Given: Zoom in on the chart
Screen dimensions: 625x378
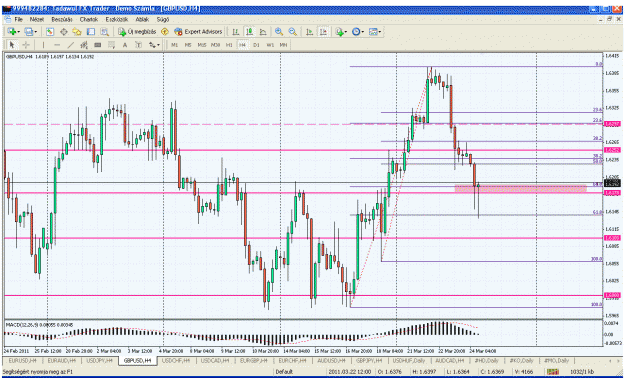Looking at the screenshot, I should pyautogui.click(x=279, y=32).
